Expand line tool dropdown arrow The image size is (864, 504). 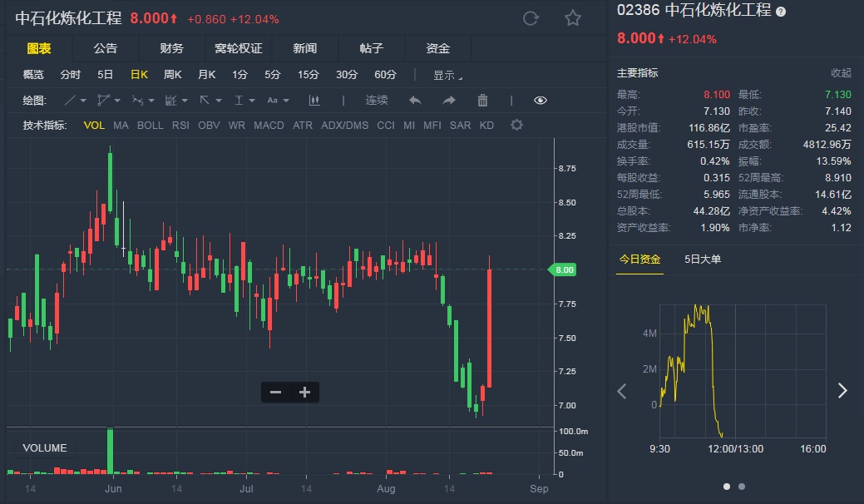83,101
